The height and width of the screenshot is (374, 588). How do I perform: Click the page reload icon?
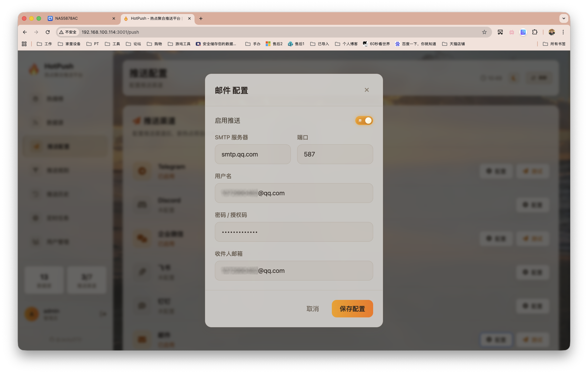coord(48,32)
